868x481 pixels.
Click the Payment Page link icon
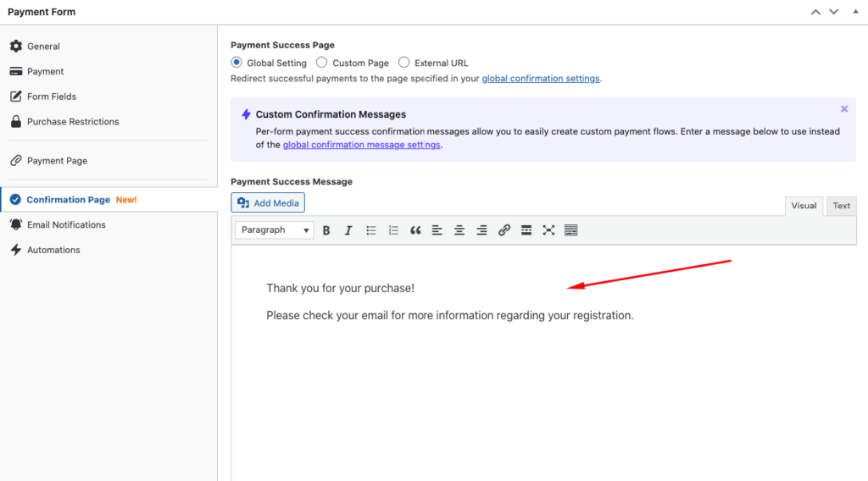point(16,160)
